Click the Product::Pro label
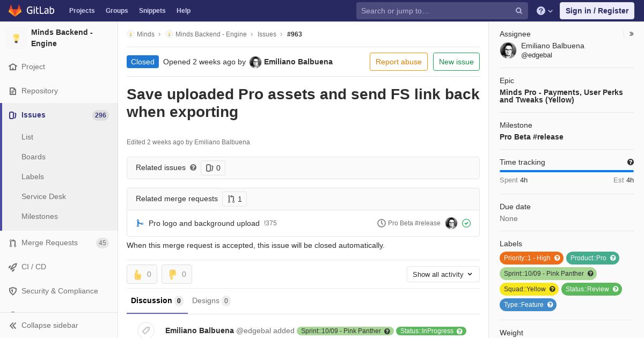Image resolution: width=644 pixels, height=338 pixels. (592, 258)
